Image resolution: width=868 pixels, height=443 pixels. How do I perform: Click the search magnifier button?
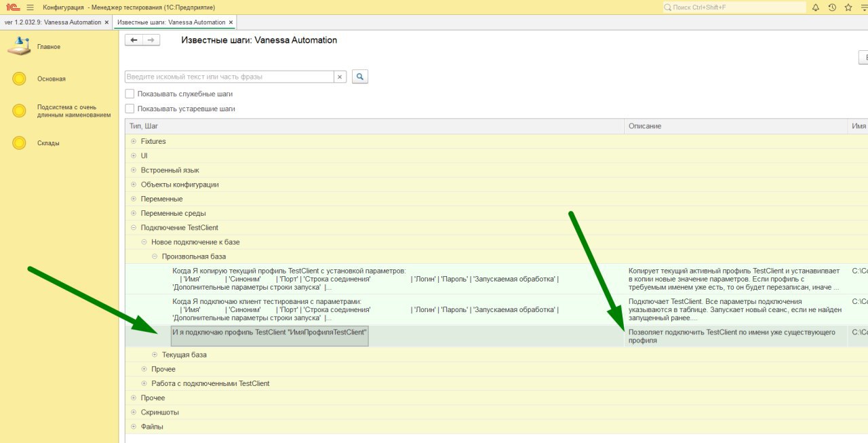[x=360, y=77]
